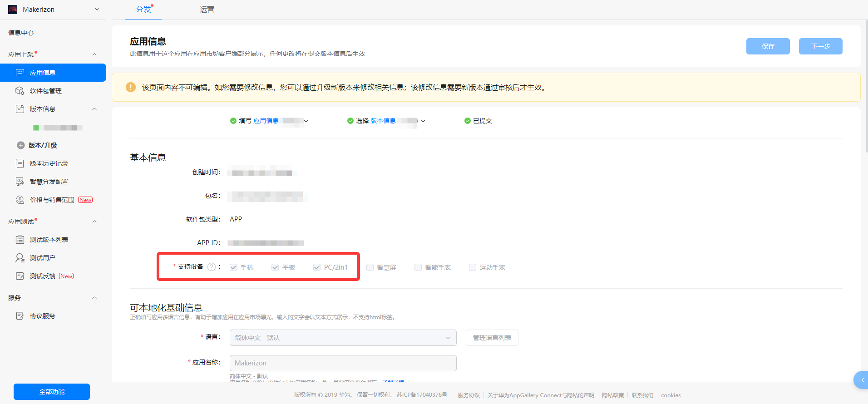Click the 应用名称 input field
Image resolution: width=868 pixels, height=404 pixels.
click(343, 363)
